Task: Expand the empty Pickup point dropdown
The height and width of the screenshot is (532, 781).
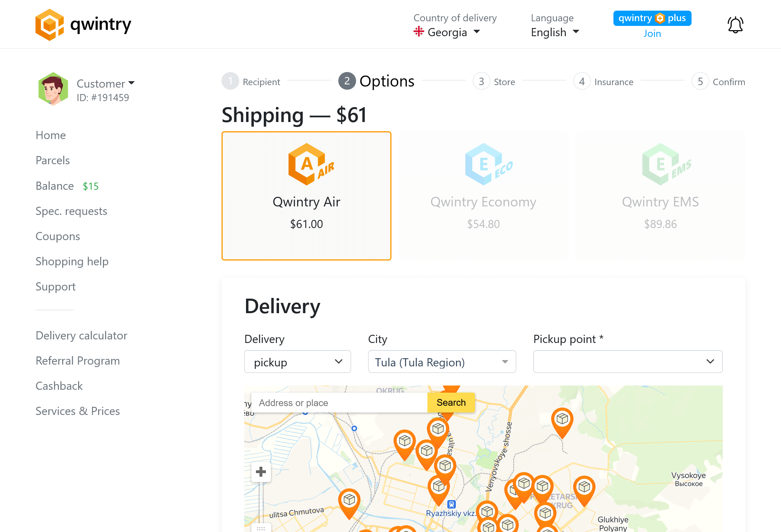Action: pyautogui.click(x=628, y=362)
